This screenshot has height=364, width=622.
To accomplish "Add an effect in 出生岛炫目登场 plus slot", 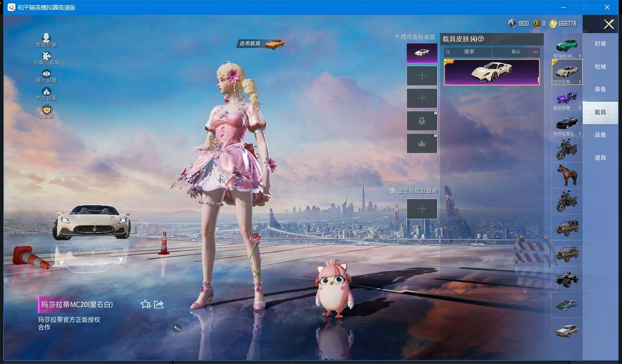I will tap(422, 209).
